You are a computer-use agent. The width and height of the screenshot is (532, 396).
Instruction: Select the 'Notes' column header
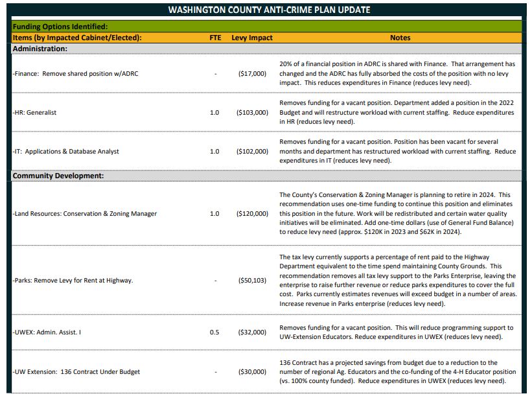400,38
